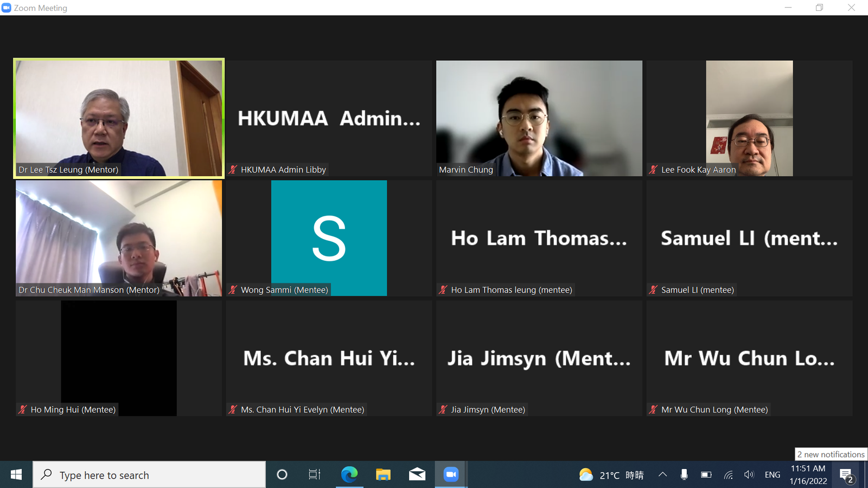This screenshot has height=488, width=868.
Task: Click the taskbar search box
Action: coord(149,475)
